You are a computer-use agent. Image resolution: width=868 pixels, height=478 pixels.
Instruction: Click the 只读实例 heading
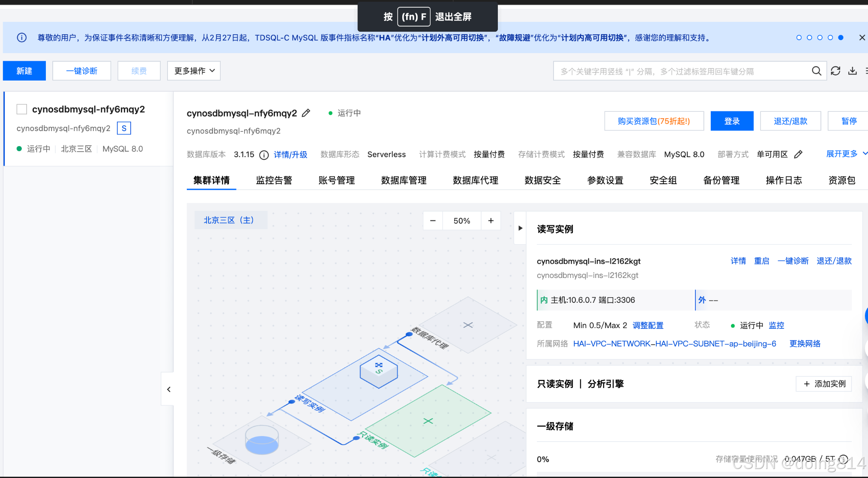coord(555,384)
